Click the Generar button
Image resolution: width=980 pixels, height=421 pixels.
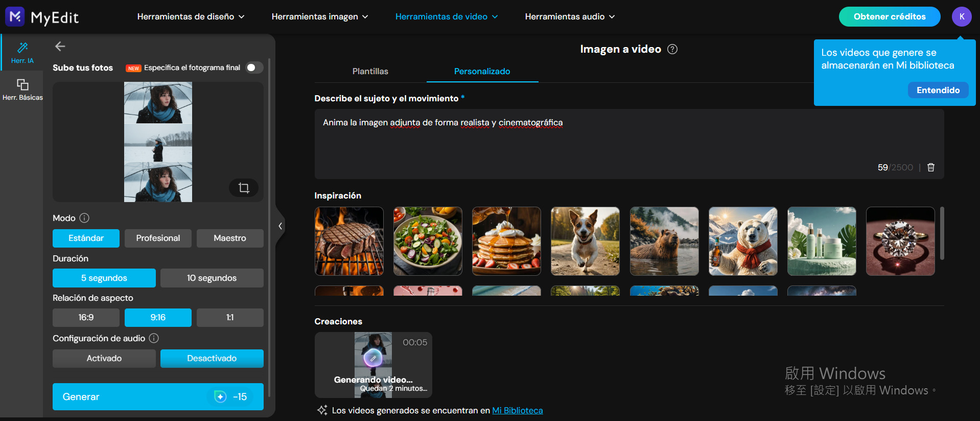pyautogui.click(x=158, y=396)
